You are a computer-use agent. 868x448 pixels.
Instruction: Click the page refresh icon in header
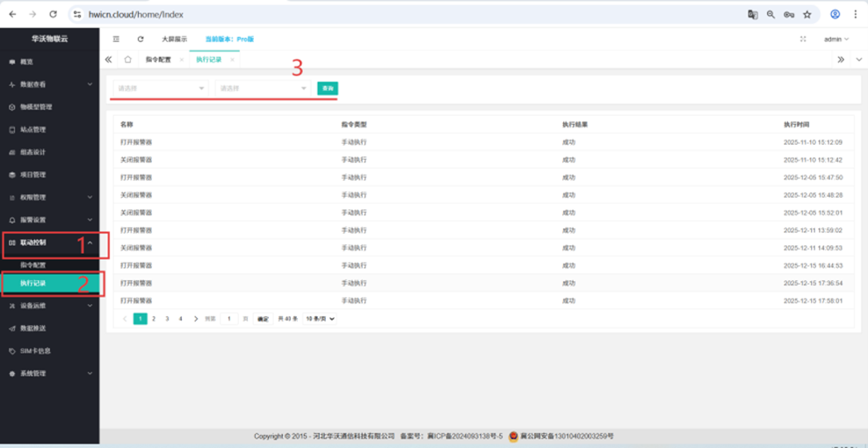click(141, 39)
